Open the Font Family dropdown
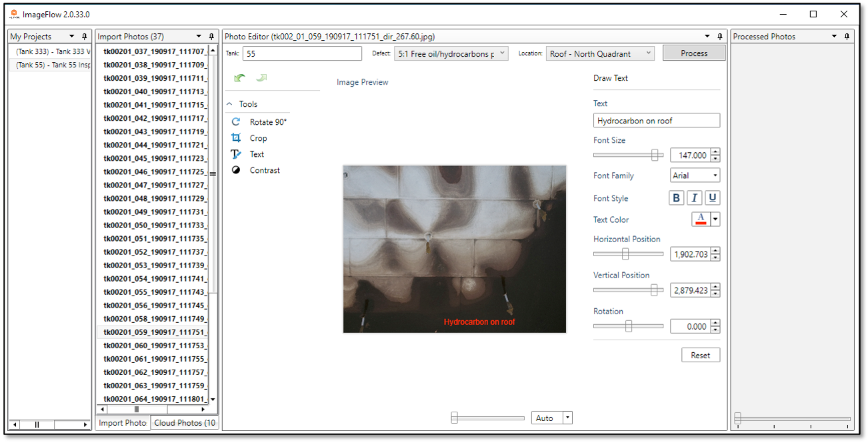Image resolution: width=868 pixels, height=443 pixels. pos(695,175)
